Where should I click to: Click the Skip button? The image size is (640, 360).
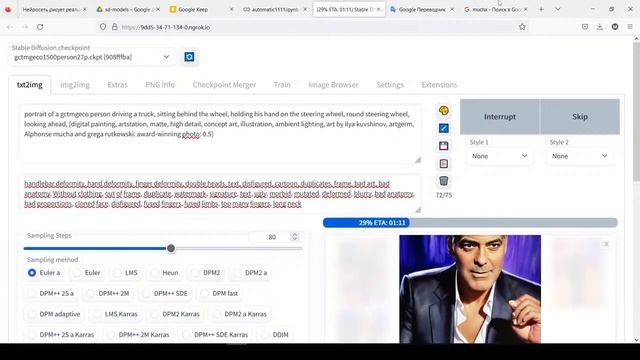click(580, 117)
